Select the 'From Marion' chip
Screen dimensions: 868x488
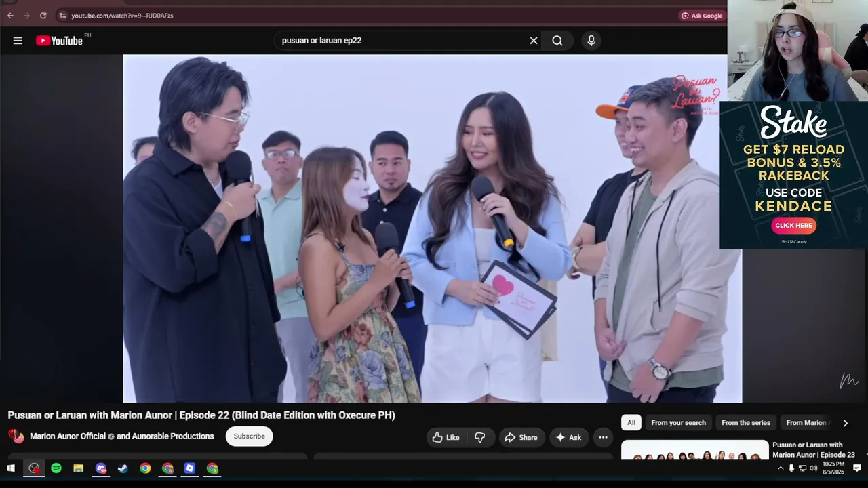(806, 423)
